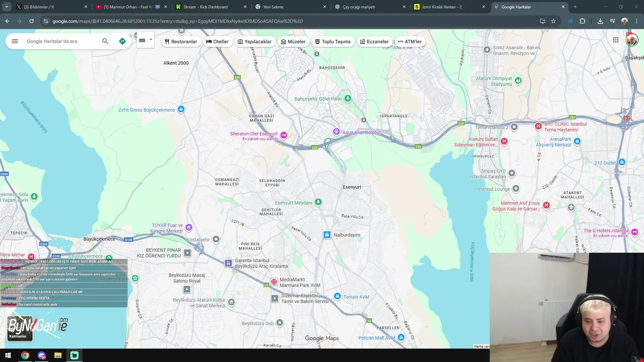Open File Explorer from the taskbar
This screenshot has height=362, width=644.
58,355
